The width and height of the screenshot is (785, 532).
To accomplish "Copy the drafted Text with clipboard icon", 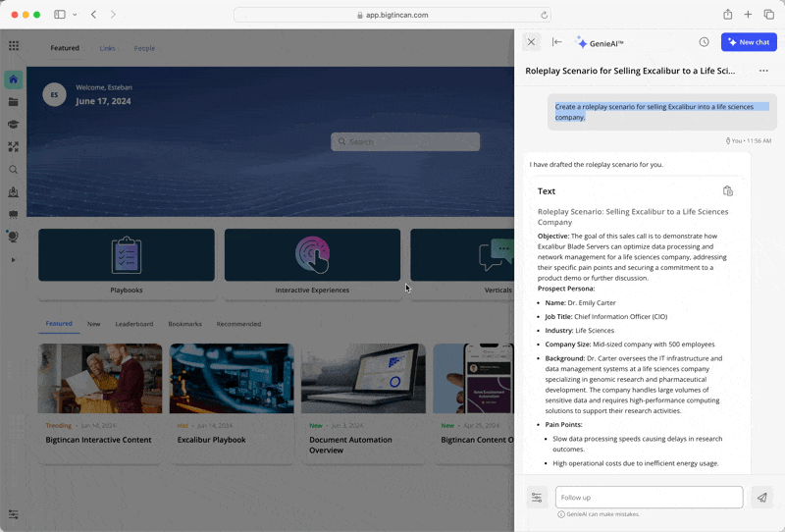I will (x=728, y=190).
